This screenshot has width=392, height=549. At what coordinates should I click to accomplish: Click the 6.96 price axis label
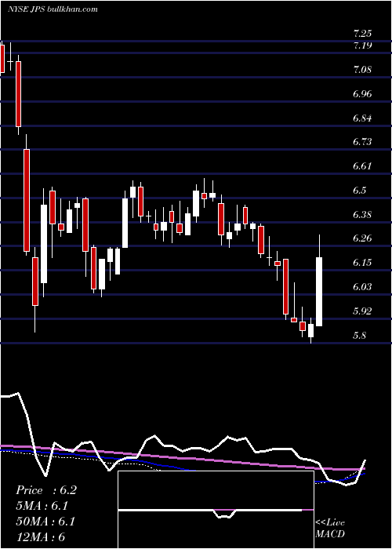point(362,94)
